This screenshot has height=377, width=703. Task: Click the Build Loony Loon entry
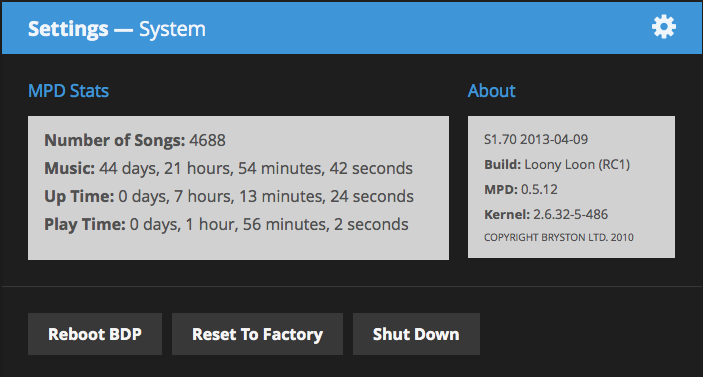(557, 165)
